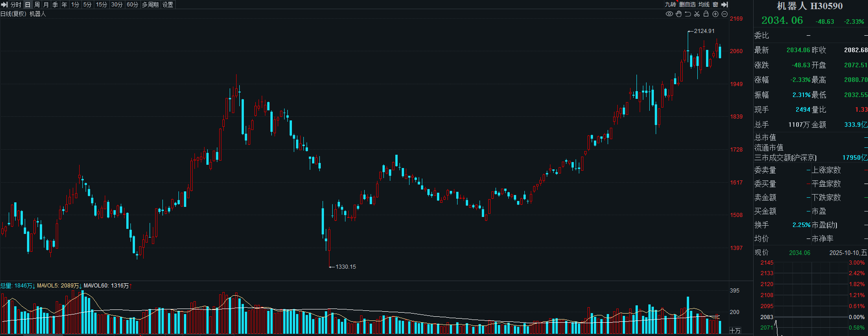Screen dimensions: 868x336
Task: Open the 多周期 multi-period view
Action: (x=150, y=5)
